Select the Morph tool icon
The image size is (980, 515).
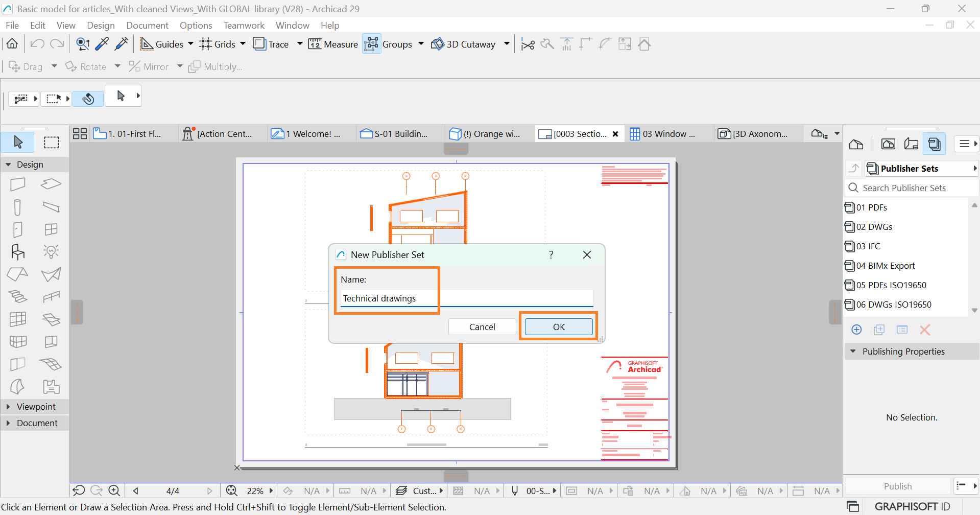[x=18, y=387]
